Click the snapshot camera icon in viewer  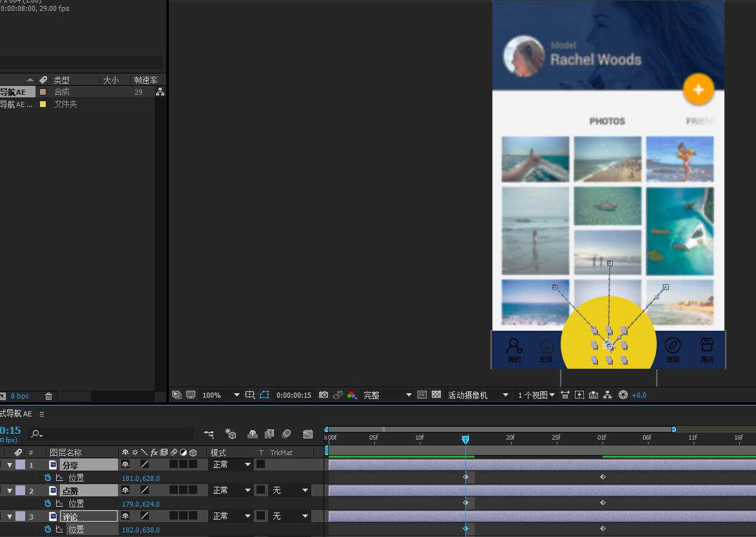point(324,395)
